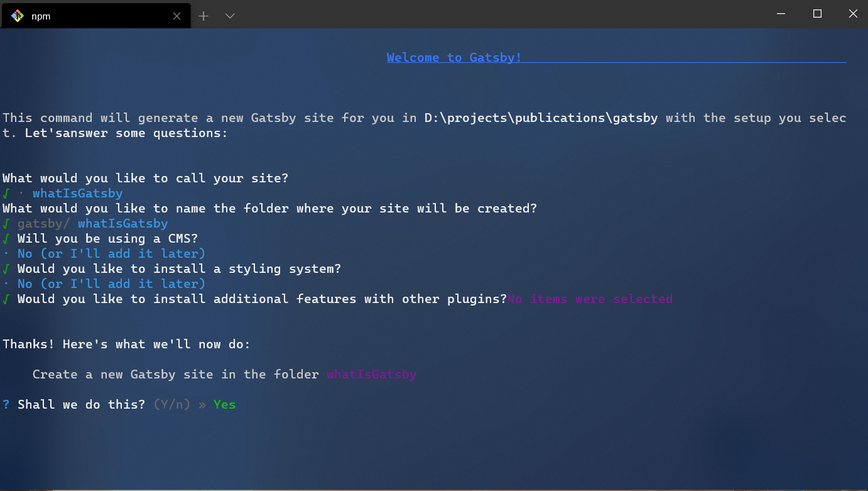Expand the new tab profile dropdown
The height and width of the screenshot is (491, 868).
[230, 16]
